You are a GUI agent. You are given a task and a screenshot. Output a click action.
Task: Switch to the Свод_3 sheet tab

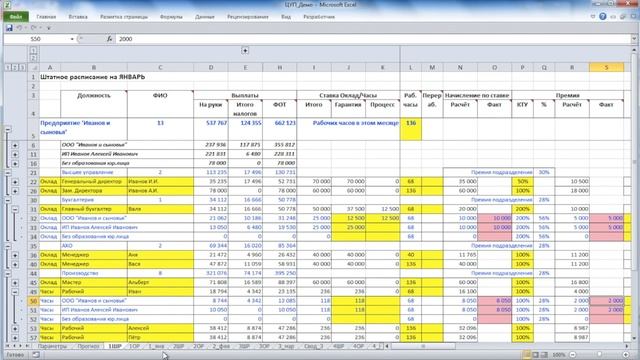(313, 346)
